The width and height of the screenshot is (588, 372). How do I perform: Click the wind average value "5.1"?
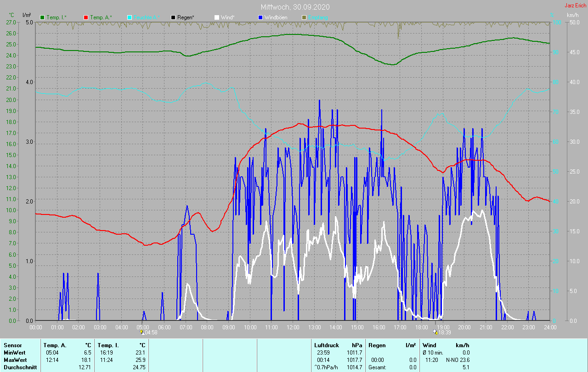click(x=466, y=367)
